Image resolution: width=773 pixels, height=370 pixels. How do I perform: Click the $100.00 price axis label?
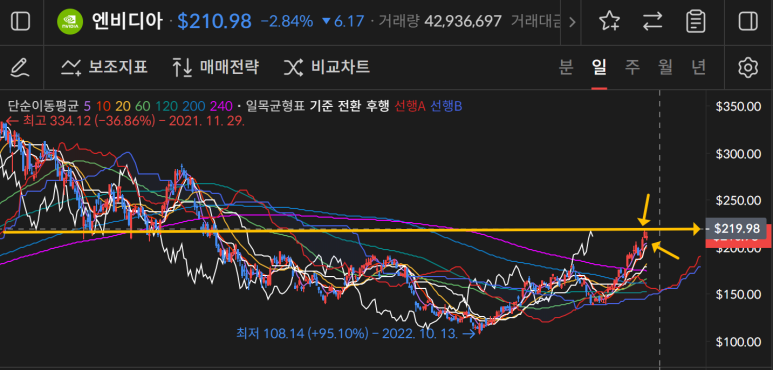739,341
